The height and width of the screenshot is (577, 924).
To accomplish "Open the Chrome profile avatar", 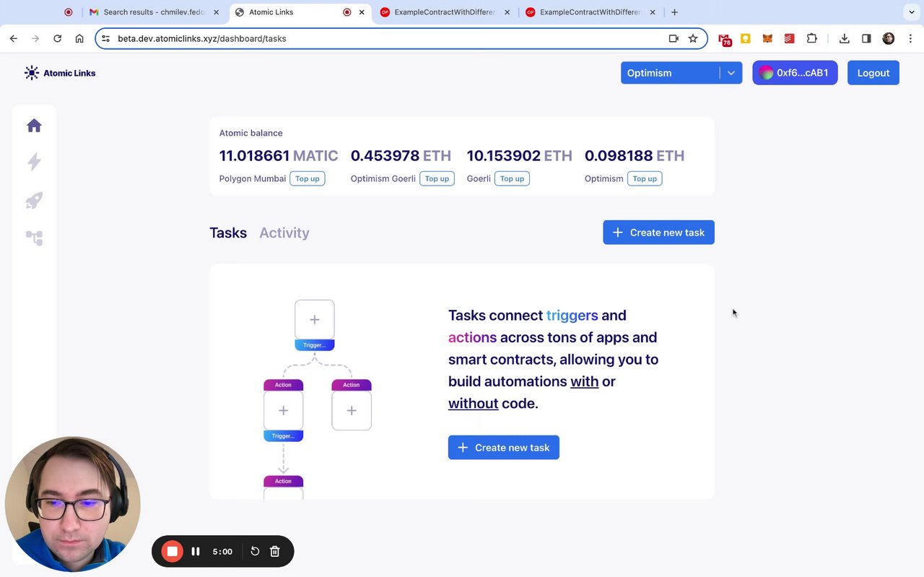I will pos(889,38).
